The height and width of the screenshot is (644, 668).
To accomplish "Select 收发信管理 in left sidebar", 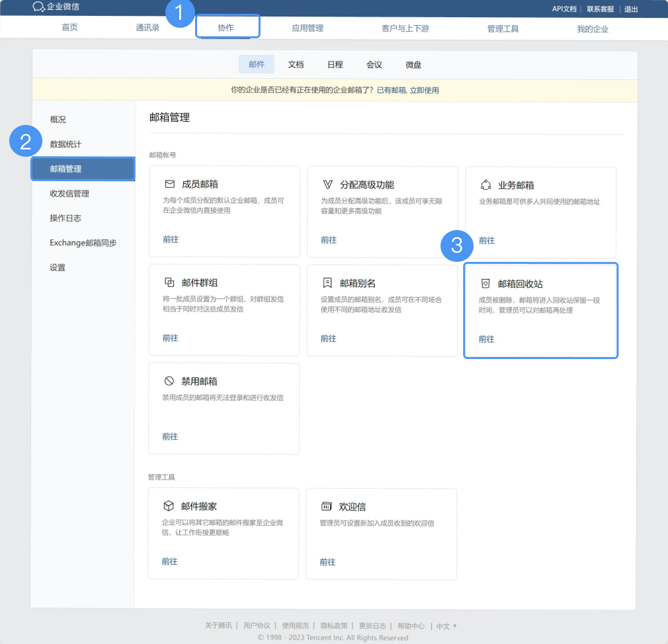I will [x=69, y=194].
